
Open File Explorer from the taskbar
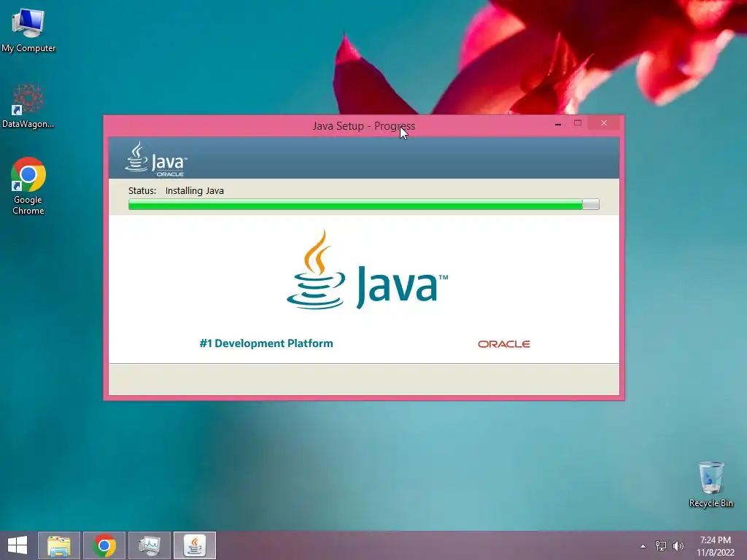(59, 545)
